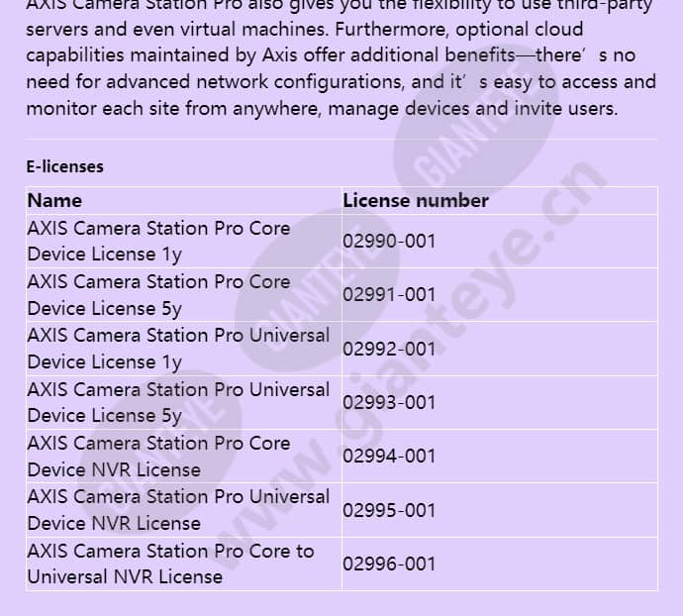Click license number 02994-001
The image size is (683, 616).
point(389,456)
